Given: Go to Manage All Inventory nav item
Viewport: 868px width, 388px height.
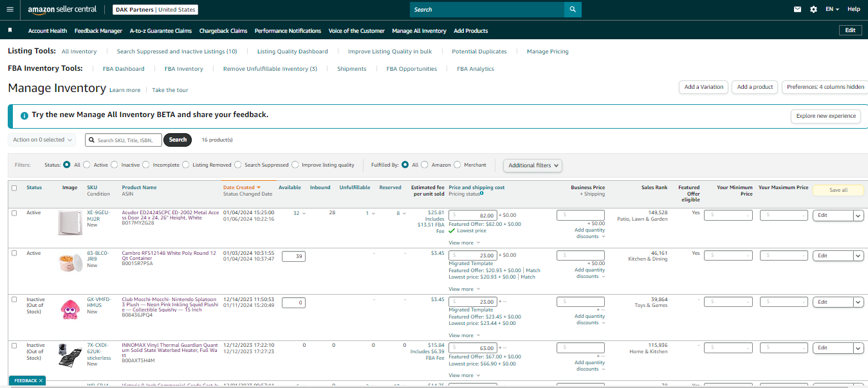Looking at the screenshot, I should pyautogui.click(x=419, y=30).
